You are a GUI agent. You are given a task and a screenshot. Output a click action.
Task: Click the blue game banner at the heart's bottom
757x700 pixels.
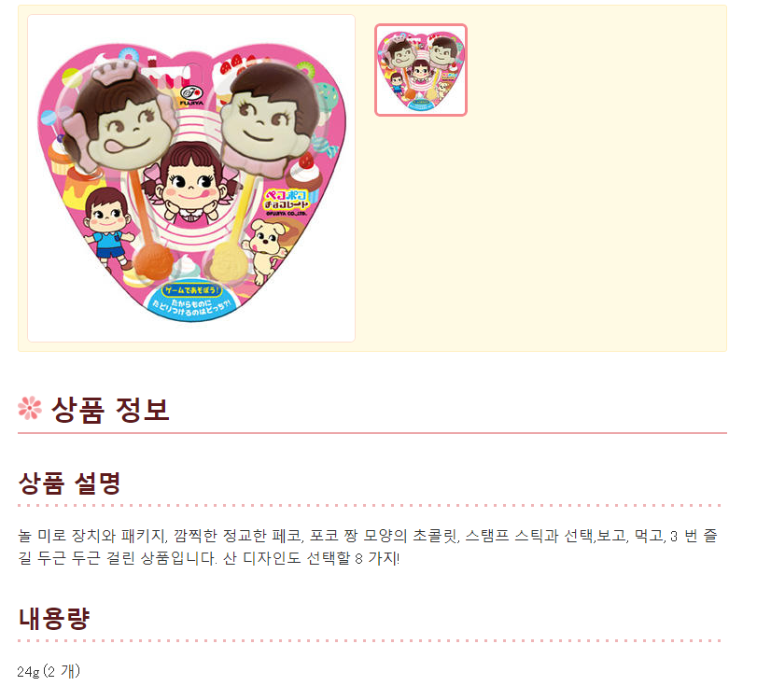pyautogui.click(x=191, y=300)
